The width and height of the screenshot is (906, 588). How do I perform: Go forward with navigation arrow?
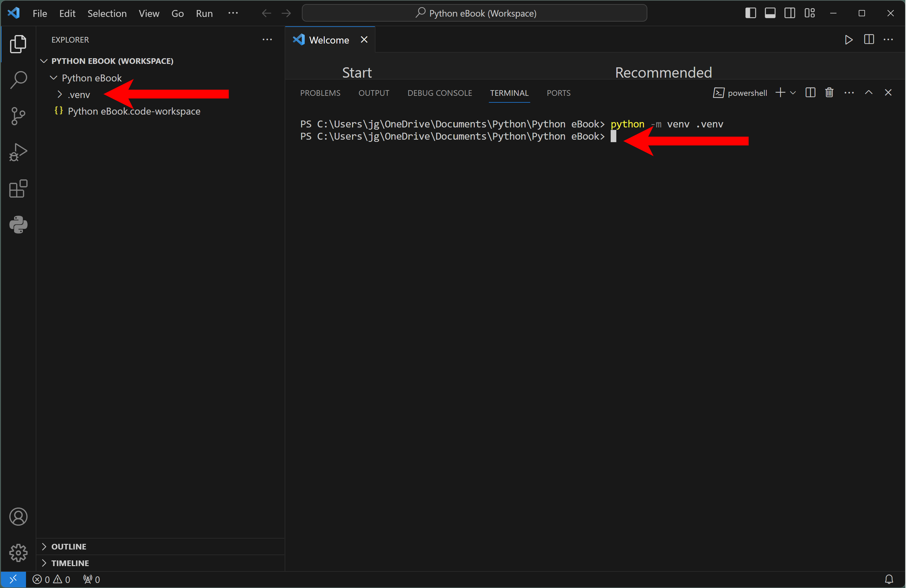point(286,13)
